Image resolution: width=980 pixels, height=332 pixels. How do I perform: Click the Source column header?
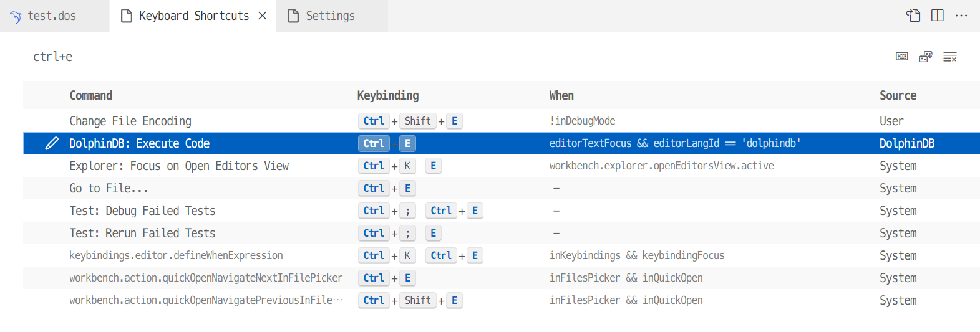(x=898, y=95)
